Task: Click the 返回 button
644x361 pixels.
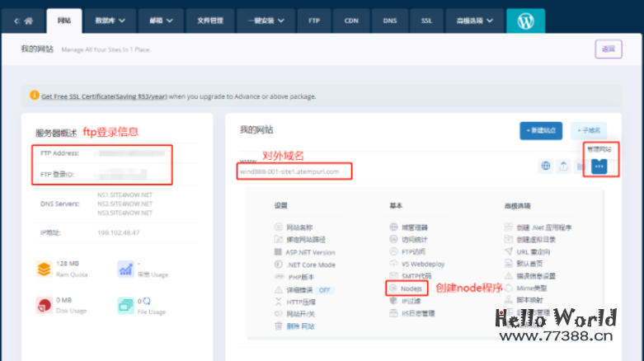Action: tap(609, 49)
